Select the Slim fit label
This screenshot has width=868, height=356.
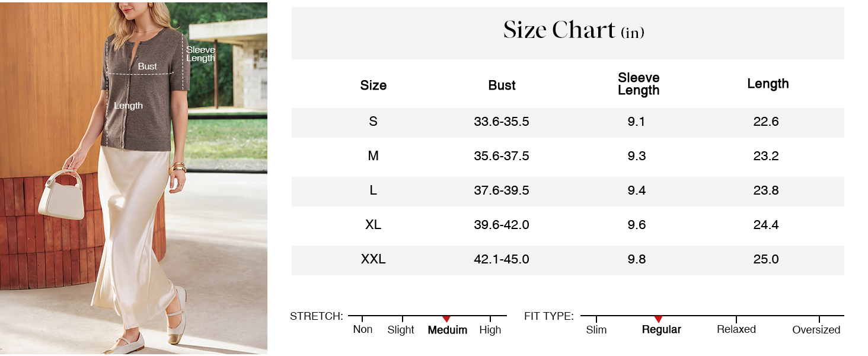596,330
